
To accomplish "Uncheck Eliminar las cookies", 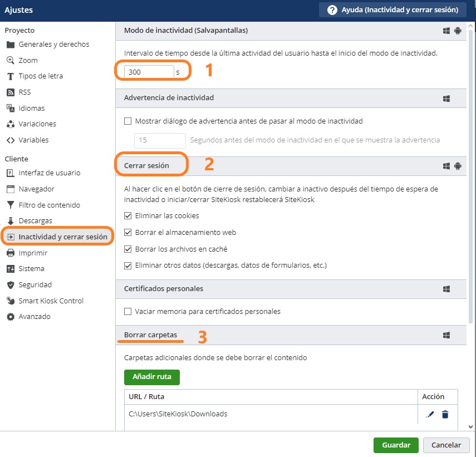I will pyautogui.click(x=128, y=215).
